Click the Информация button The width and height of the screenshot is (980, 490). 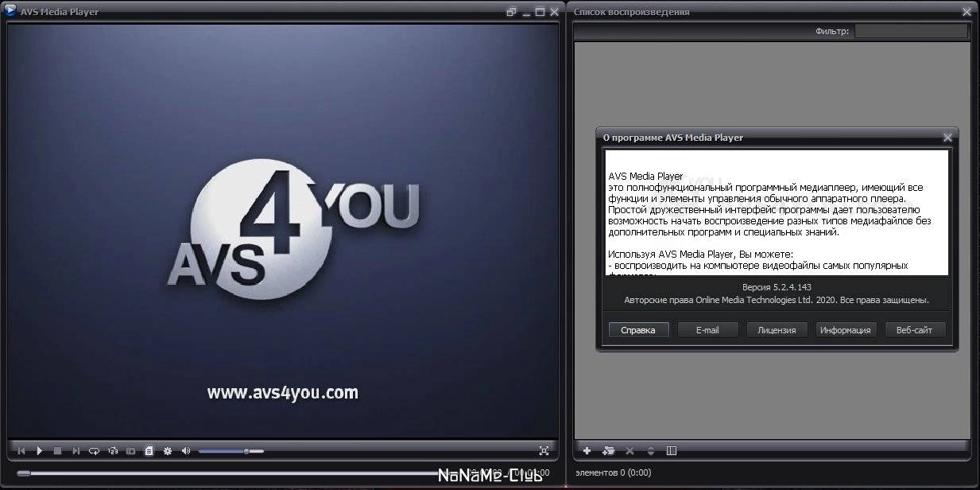846,330
